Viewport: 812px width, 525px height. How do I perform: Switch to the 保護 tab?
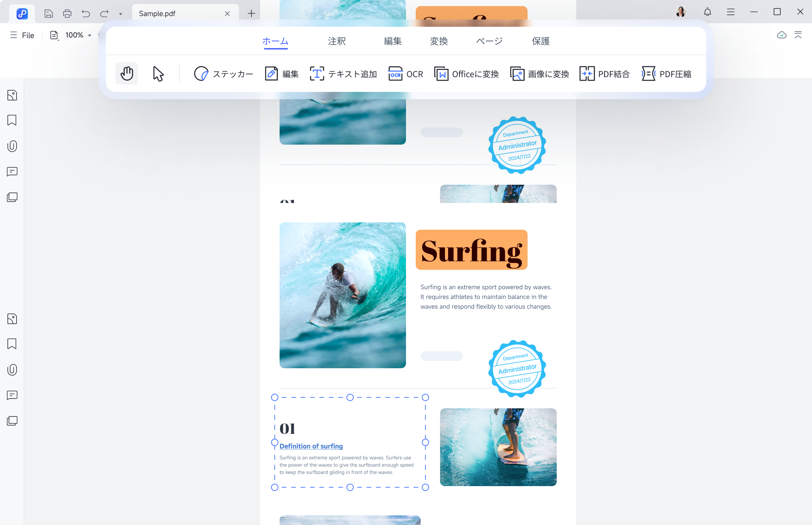541,41
